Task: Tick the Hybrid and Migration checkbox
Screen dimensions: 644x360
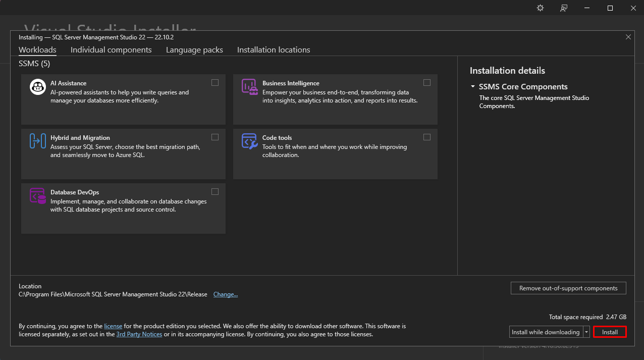Action: (x=215, y=137)
